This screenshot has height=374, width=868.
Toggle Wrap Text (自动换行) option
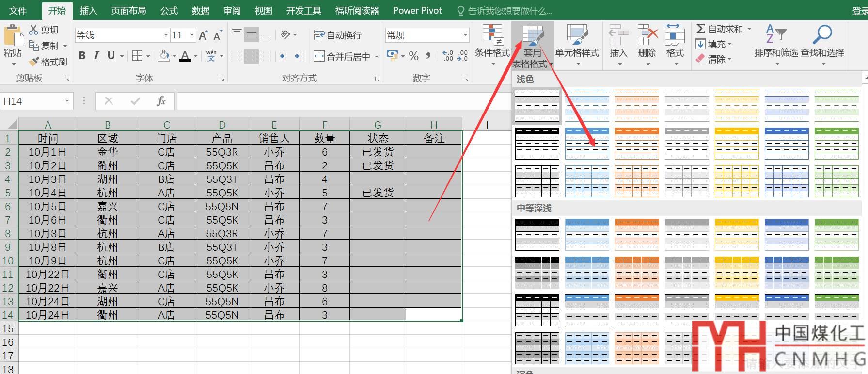coord(319,35)
